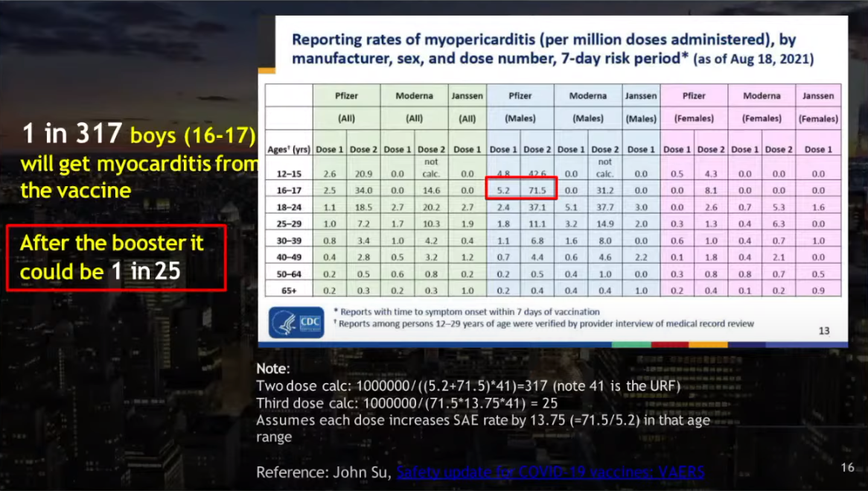Click the red-boxed 71.5 table cell
The width and height of the screenshot is (868, 491).
tap(537, 190)
